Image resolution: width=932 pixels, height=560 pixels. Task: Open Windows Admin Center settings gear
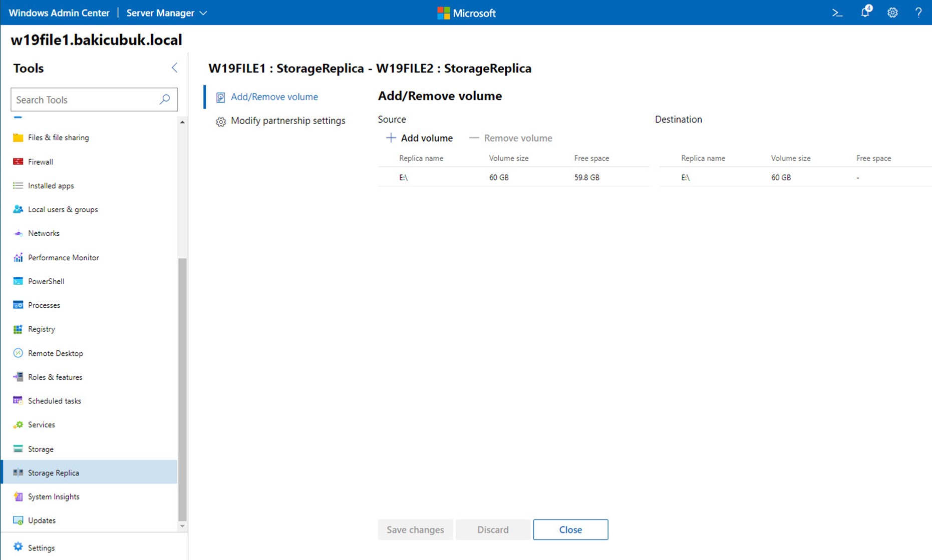point(892,13)
